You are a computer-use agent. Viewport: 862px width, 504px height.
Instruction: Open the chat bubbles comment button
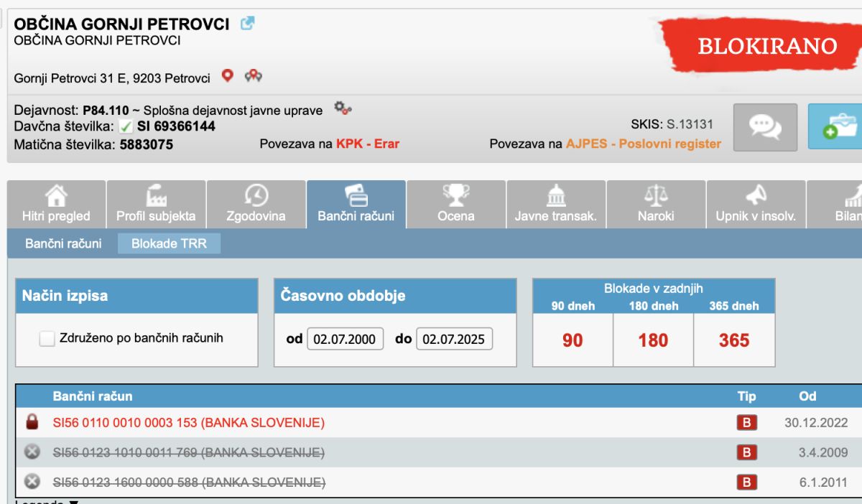[x=765, y=126]
